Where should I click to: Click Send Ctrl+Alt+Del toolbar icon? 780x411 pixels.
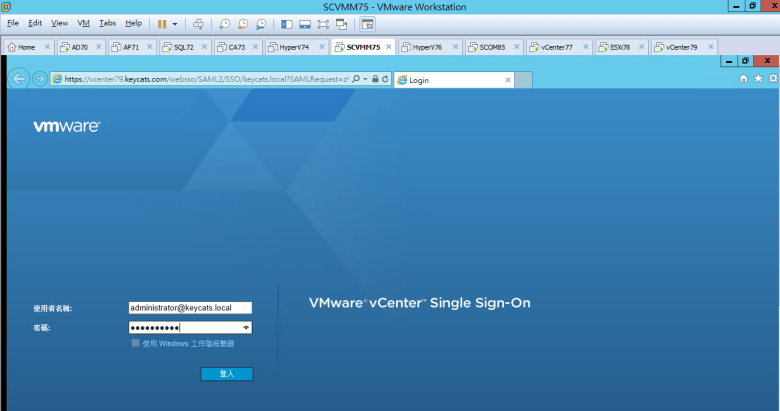(198, 22)
